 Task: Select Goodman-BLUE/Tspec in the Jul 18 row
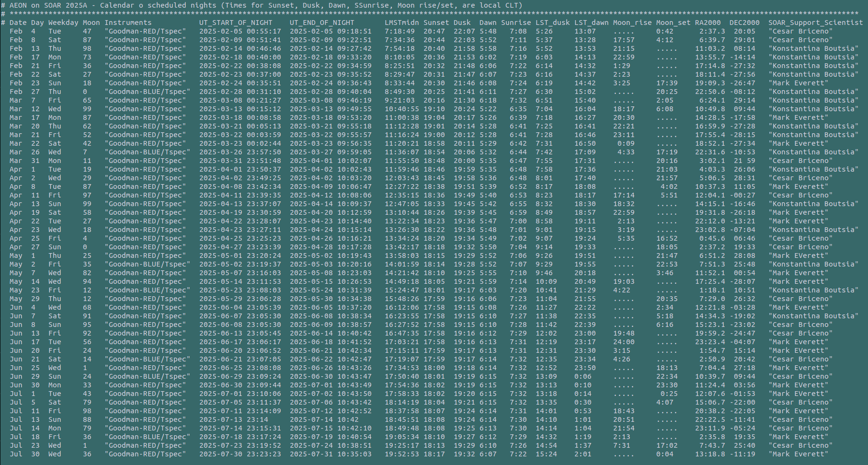(148, 437)
